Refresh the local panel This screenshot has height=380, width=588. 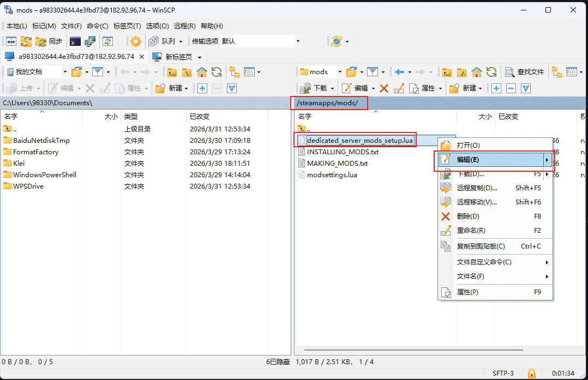[217, 72]
